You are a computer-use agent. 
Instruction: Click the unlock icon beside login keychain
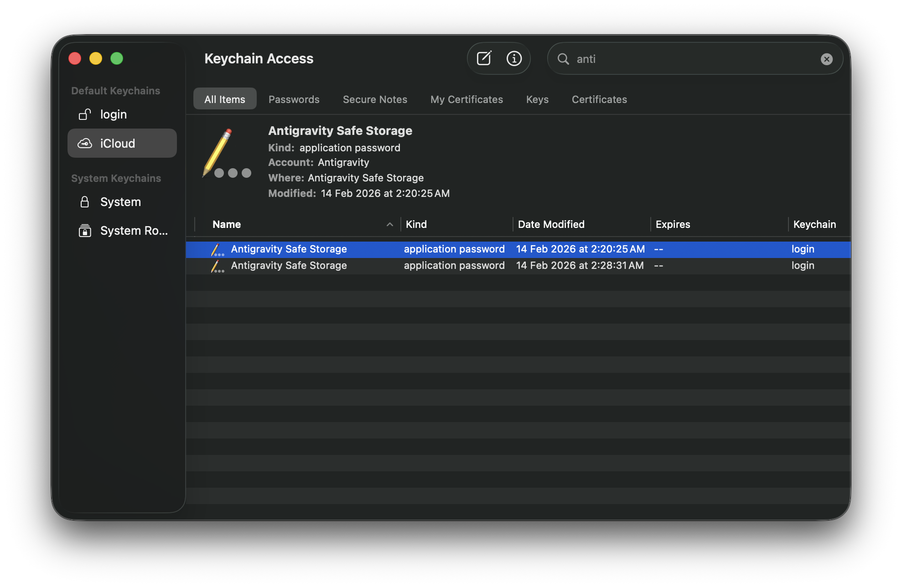pos(85,114)
